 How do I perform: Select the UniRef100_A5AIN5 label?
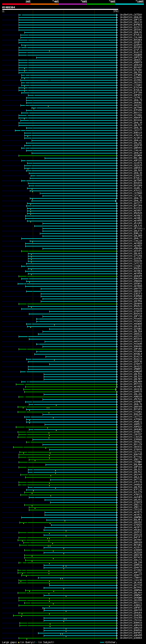click(131, 299)
